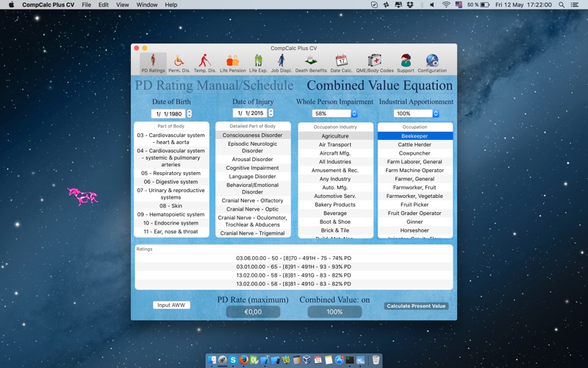The height and width of the screenshot is (368, 588).
Task: Click the Combined Value 100% field
Action: pyautogui.click(x=334, y=311)
